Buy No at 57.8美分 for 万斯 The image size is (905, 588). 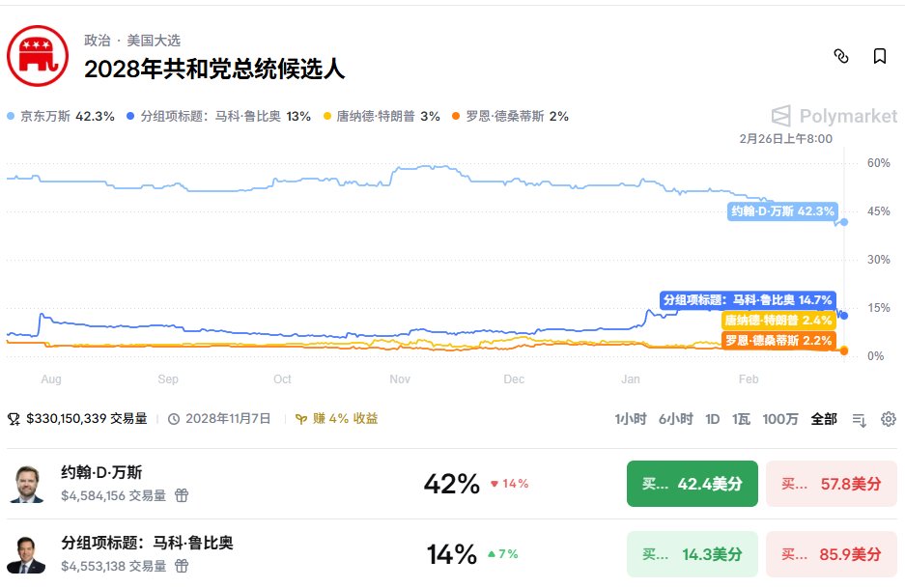point(831,484)
